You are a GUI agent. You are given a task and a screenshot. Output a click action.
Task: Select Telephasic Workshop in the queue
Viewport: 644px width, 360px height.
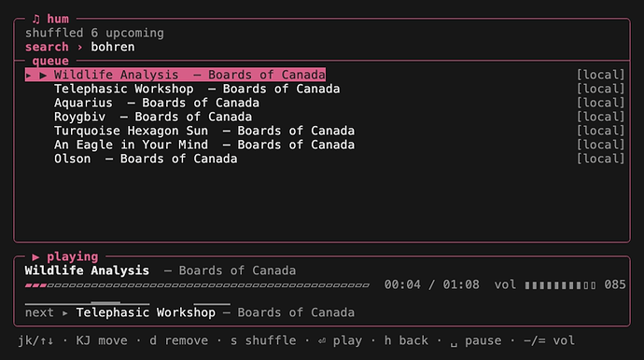[x=197, y=90]
